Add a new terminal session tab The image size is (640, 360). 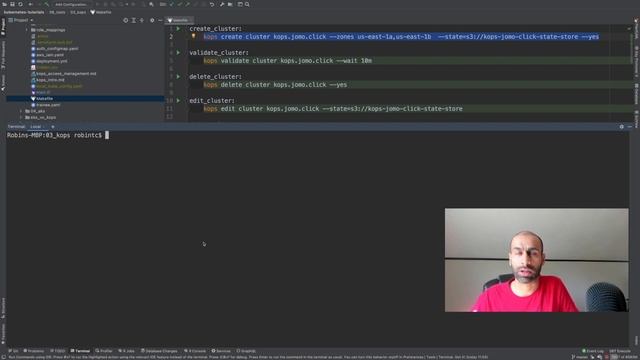[x=53, y=127]
